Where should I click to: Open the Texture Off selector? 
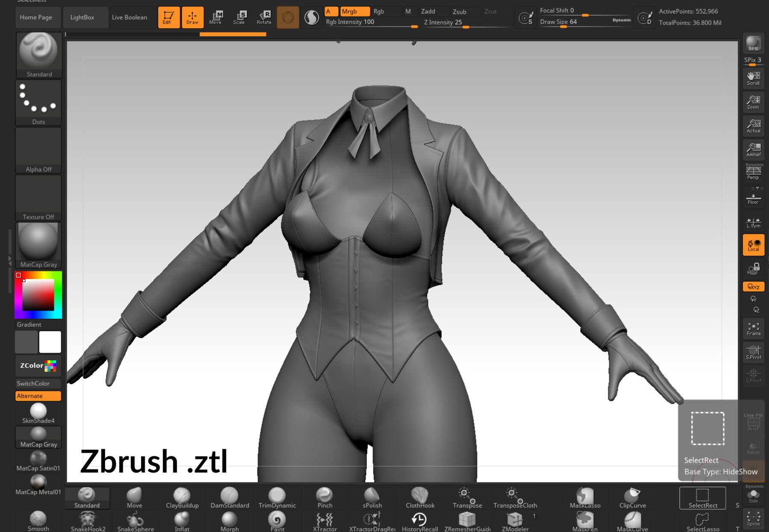[38, 198]
